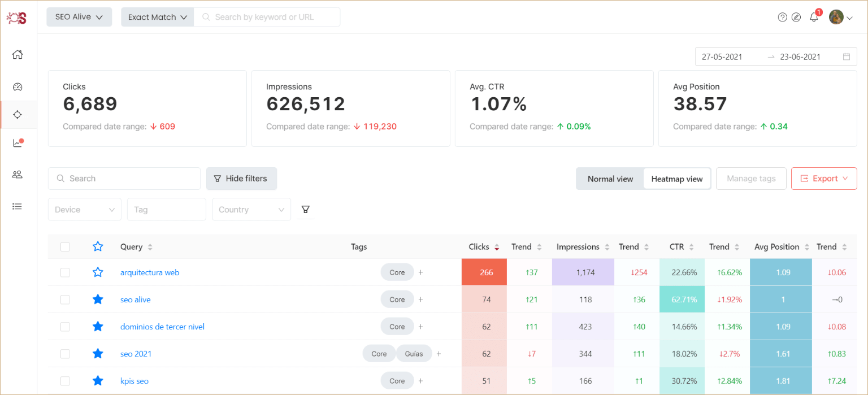Switch to Normal view

click(x=610, y=179)
